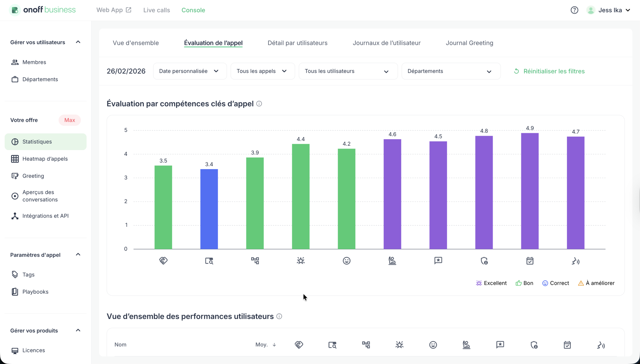
Task: Select Intégrations et API
Action: pos(45,216)
